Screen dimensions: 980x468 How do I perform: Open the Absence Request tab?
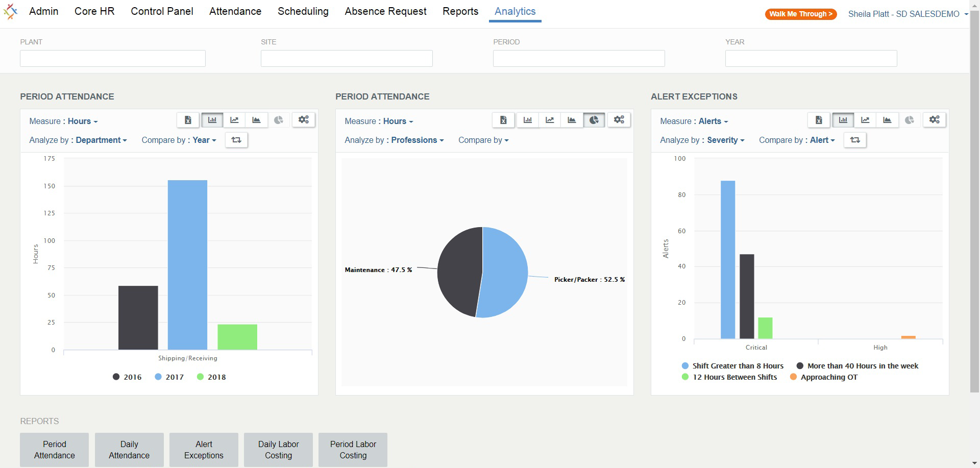click(385, 11)
